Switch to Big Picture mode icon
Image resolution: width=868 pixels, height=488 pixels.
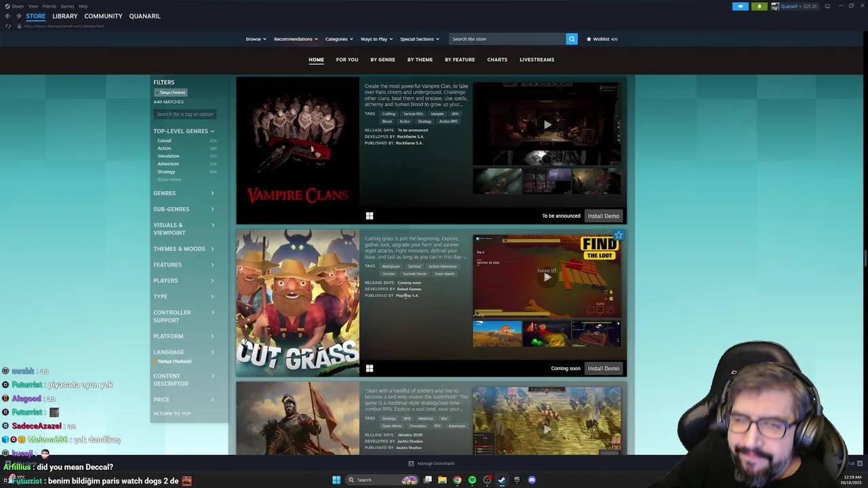click(827, 6)
